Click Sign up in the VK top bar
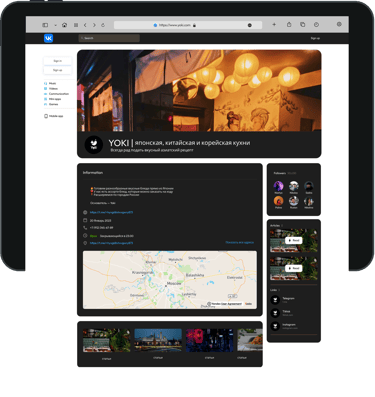 click(315, 38)
